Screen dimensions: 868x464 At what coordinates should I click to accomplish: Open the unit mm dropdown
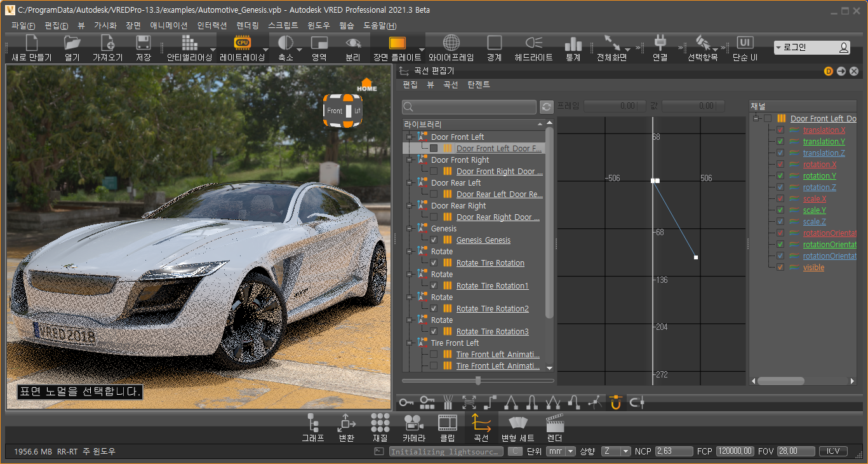pos(561,451)
